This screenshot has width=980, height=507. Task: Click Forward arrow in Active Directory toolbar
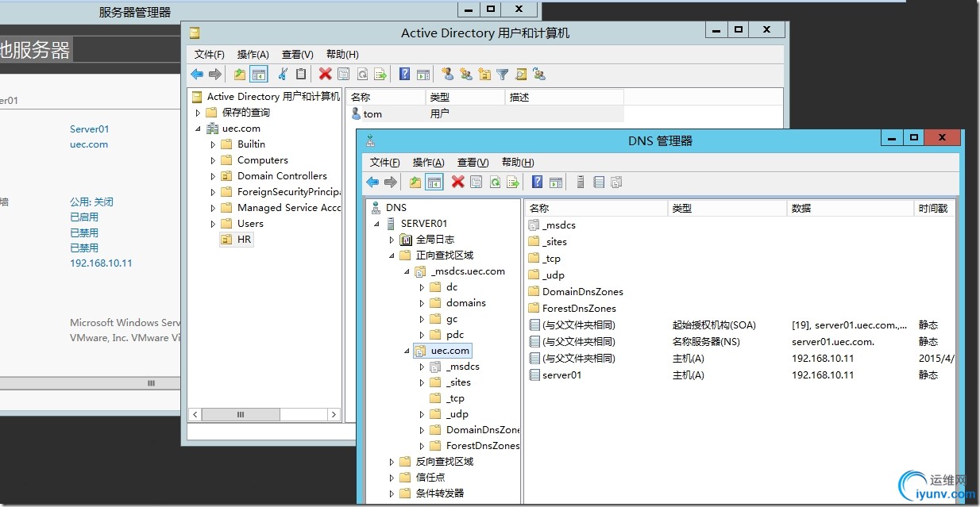[215, 74]
